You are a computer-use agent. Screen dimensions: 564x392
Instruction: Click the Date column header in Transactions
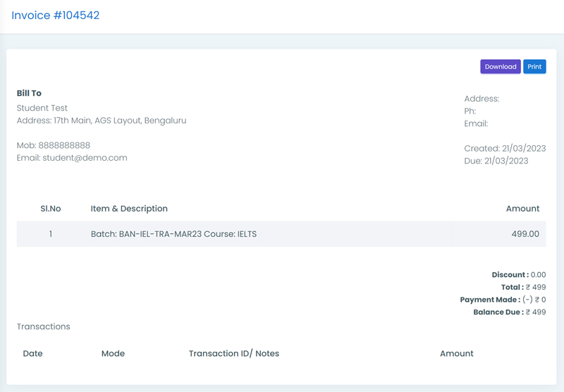tap(32, 353)
